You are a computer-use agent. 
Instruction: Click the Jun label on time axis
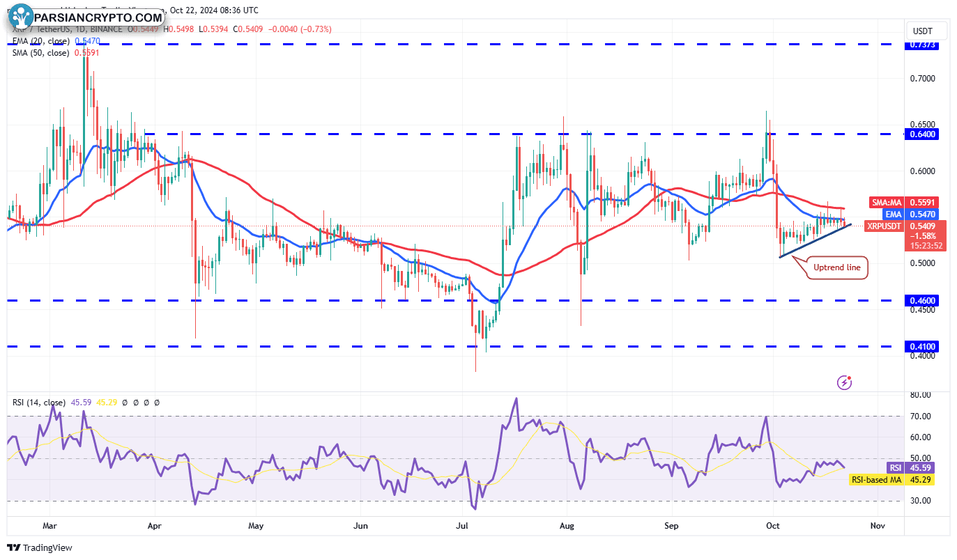361,525
